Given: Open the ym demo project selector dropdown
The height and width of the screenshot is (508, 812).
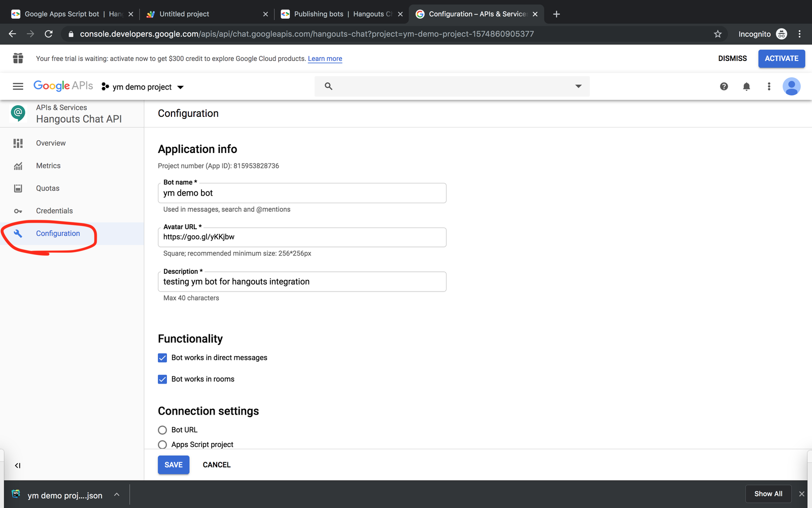Looking at the screenshot, I should coord(142,87).
